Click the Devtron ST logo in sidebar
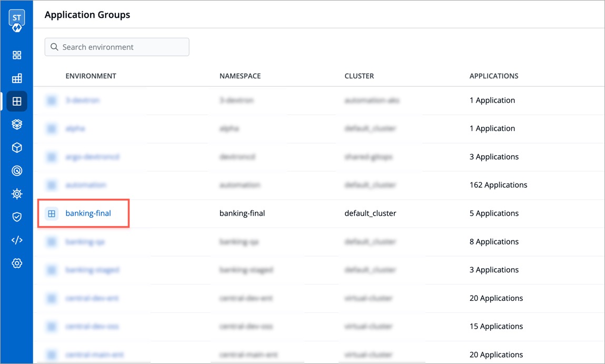The width and height of the screenshot is (605, 364). tap(17, 21)
